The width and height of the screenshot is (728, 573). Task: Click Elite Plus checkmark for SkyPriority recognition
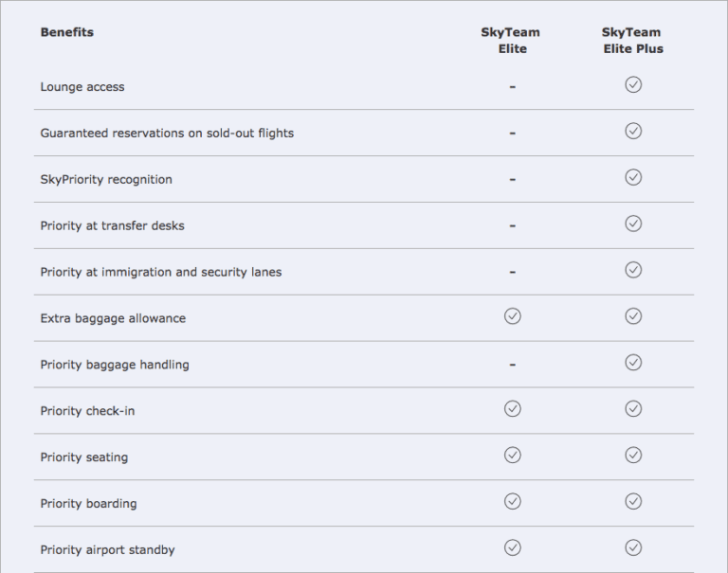point(633,178)
